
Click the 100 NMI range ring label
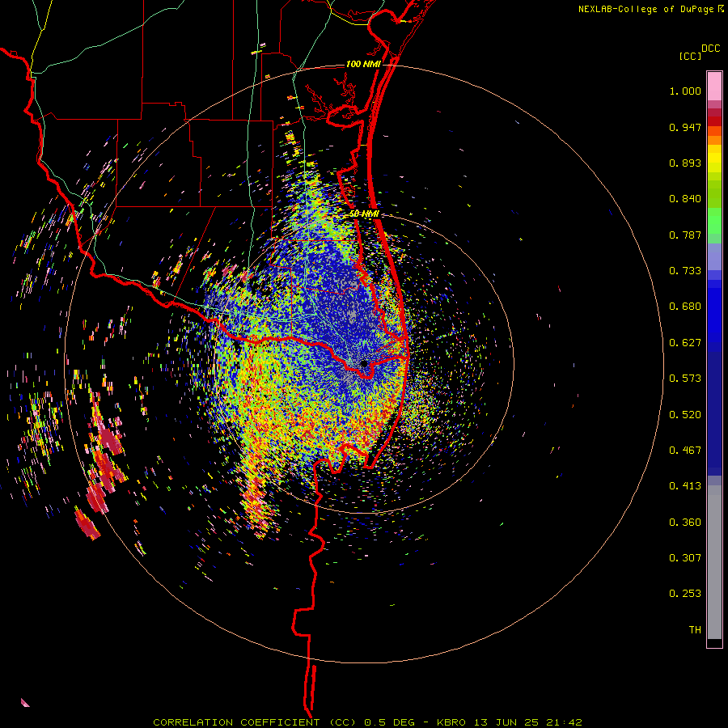[x=363, y=64]
